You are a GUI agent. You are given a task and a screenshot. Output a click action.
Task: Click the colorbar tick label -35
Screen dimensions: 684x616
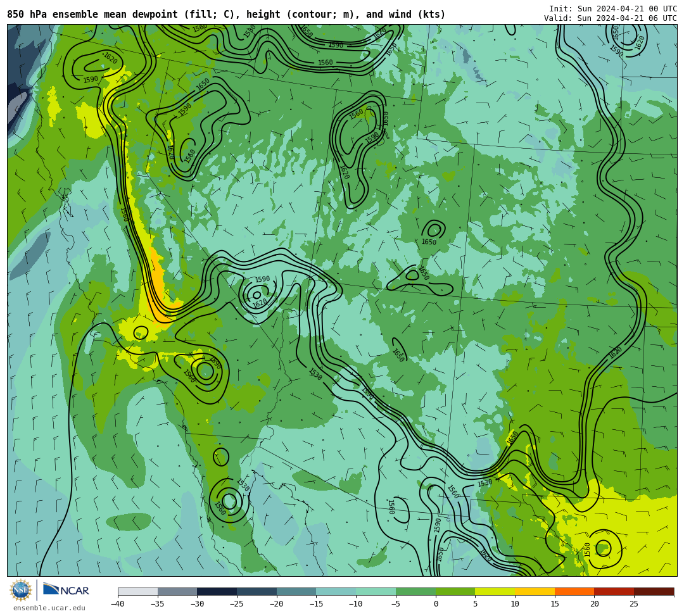pos(157,604)
